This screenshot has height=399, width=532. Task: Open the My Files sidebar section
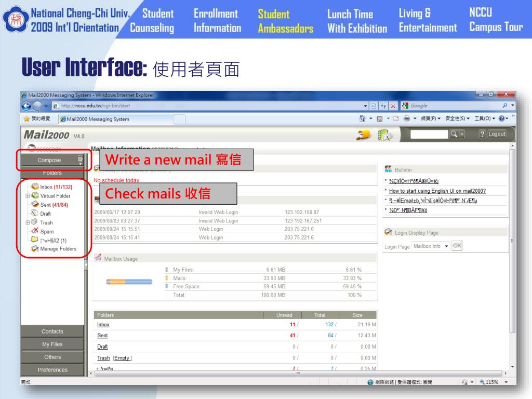[x=52, y=344]
